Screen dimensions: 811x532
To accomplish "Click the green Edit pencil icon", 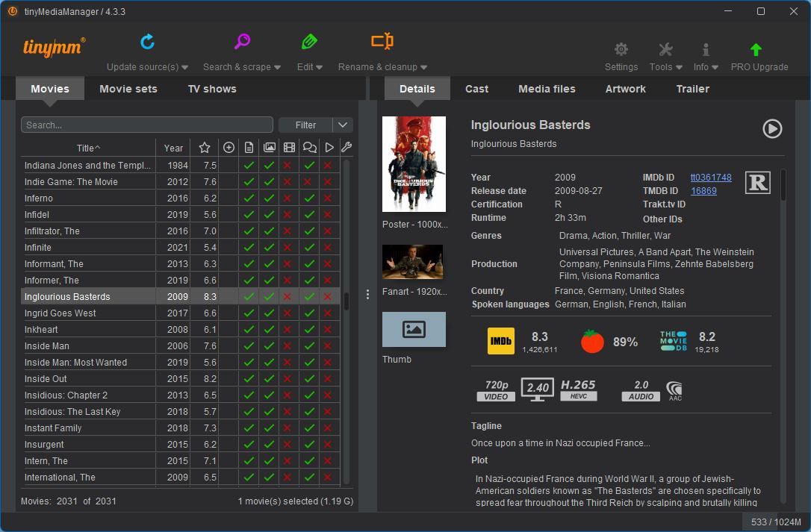I will click(x=309, y=43).
